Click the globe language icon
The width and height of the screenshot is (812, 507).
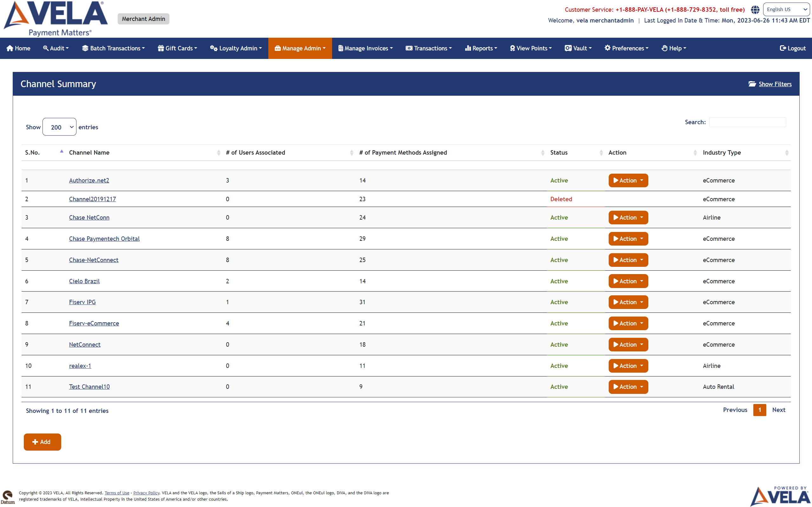[755, 10]
